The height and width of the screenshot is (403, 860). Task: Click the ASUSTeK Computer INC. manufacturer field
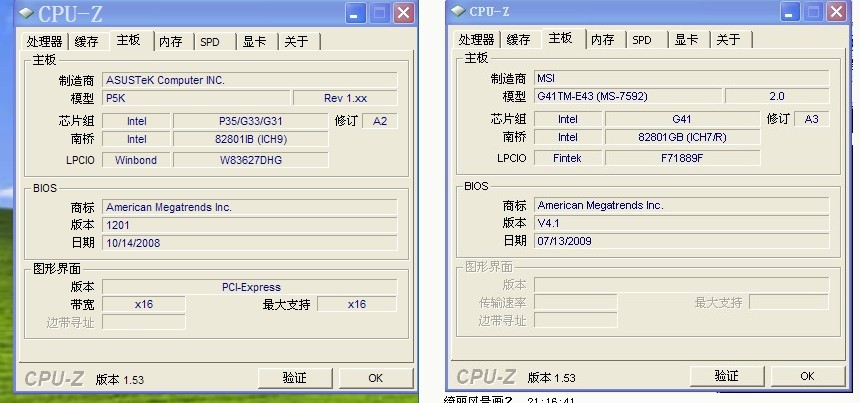250,80
